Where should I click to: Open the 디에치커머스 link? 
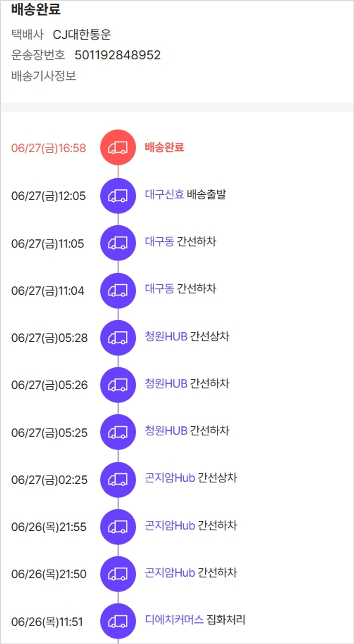pyautogui.click(x=174, y=619)
